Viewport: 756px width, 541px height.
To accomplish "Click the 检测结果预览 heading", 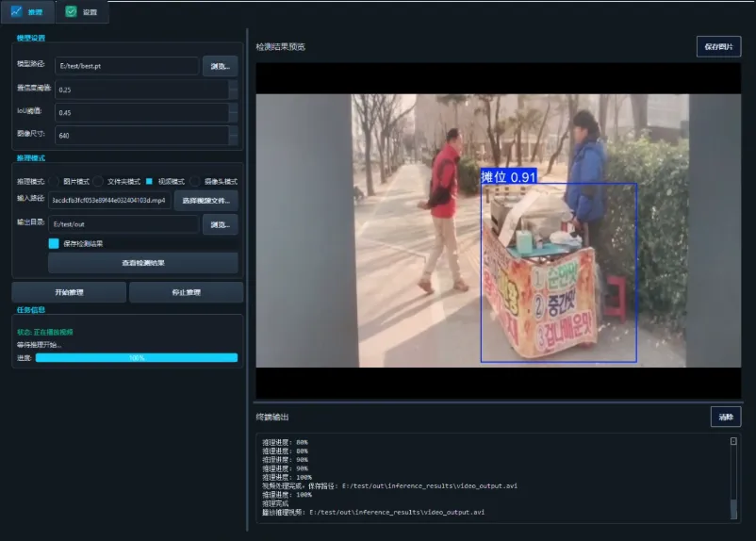I will pyautogui.click(x=281, y=47).
